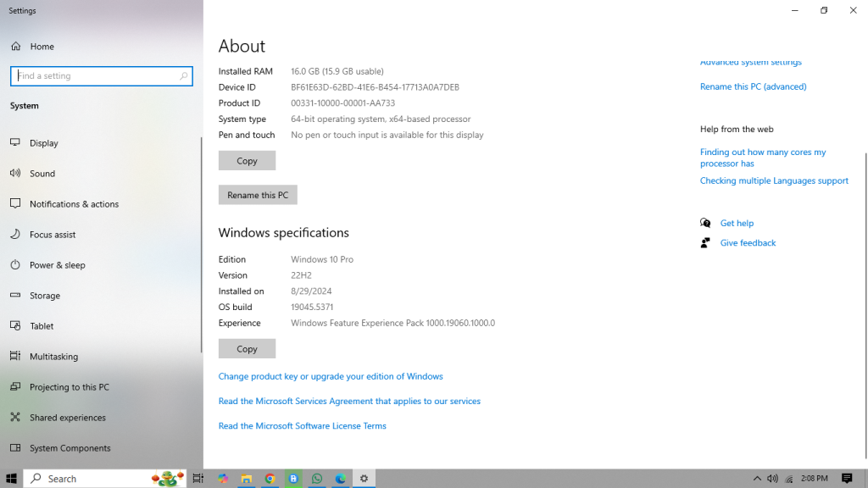Viewport: 868px width, 488px height.
Task: Select Multitasking in the System list
Action: [53, 357]
